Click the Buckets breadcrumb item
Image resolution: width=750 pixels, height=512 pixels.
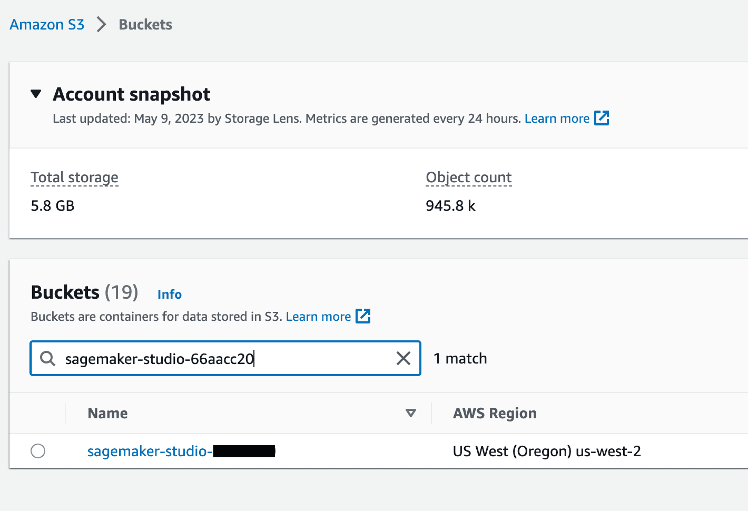coord(145,24)
